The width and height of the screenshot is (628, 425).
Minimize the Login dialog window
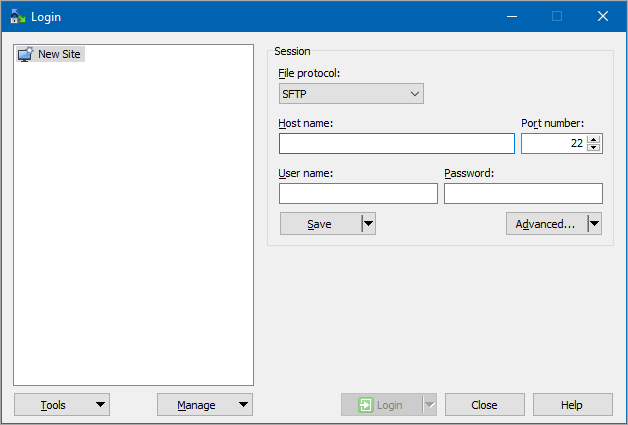[x=511, y=16]
